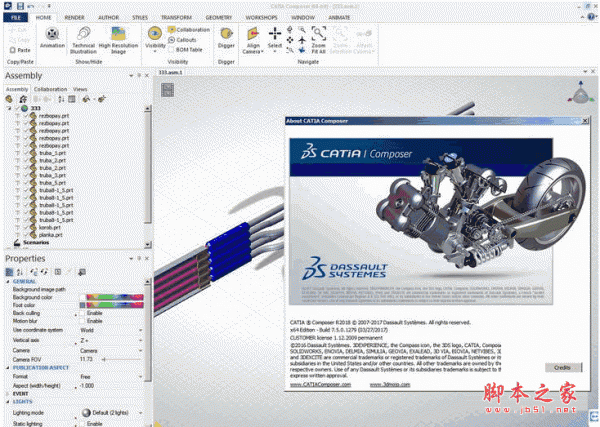Click the fly-through airplane icon in Navigate
The image size is (600, 427).
point(302,39)
